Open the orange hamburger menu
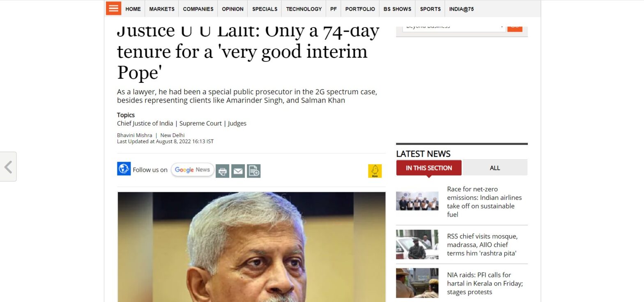 (x=113, y=8)
